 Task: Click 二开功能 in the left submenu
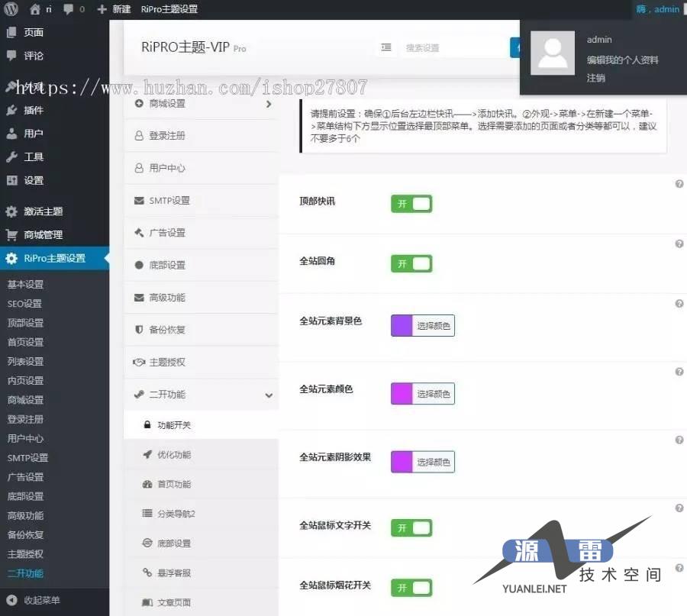(x=25, y=573)
